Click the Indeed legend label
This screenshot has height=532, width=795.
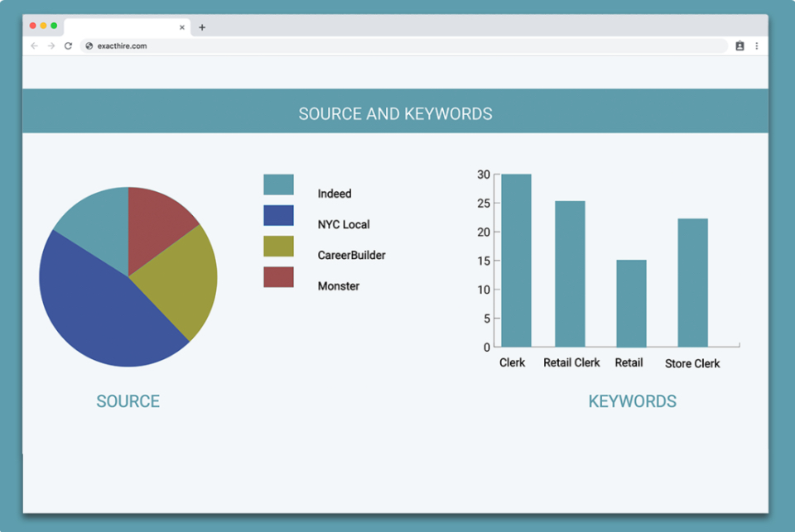(x=335, y=194)
